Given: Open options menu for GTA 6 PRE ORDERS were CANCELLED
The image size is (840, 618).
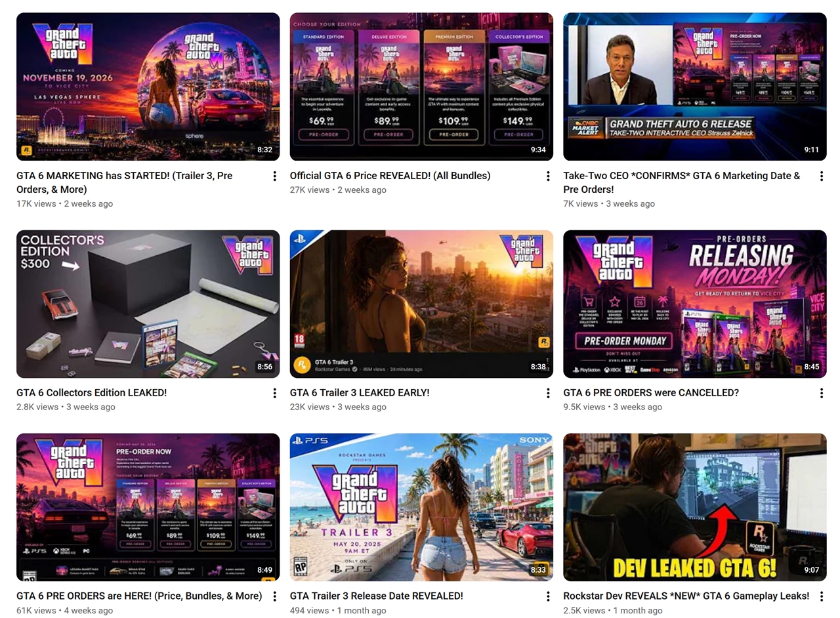Looking at the screenshot, I should pyautogui.click(x=821, y=393).
